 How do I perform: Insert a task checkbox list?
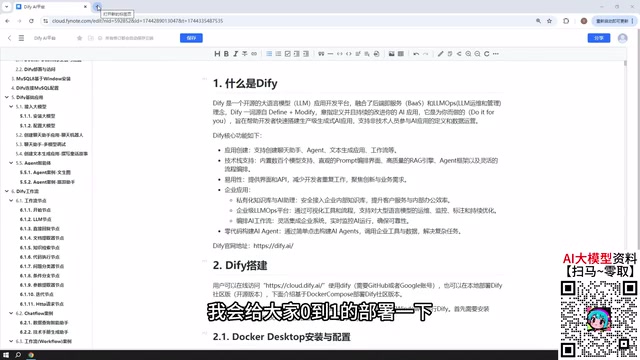287,54
